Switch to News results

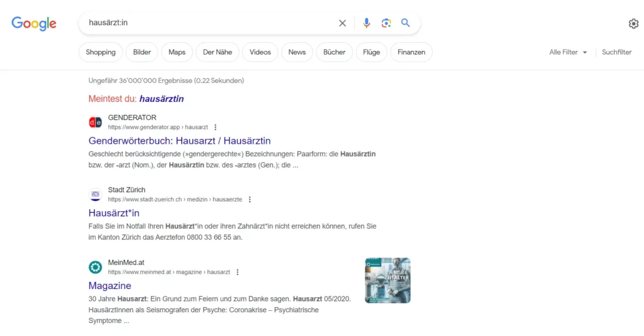coord(297,52)
